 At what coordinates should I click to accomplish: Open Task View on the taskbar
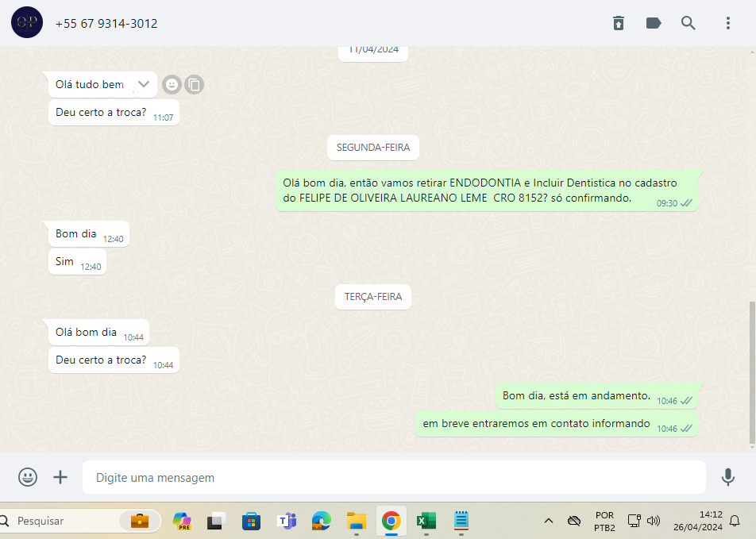[x=217, y=522]
